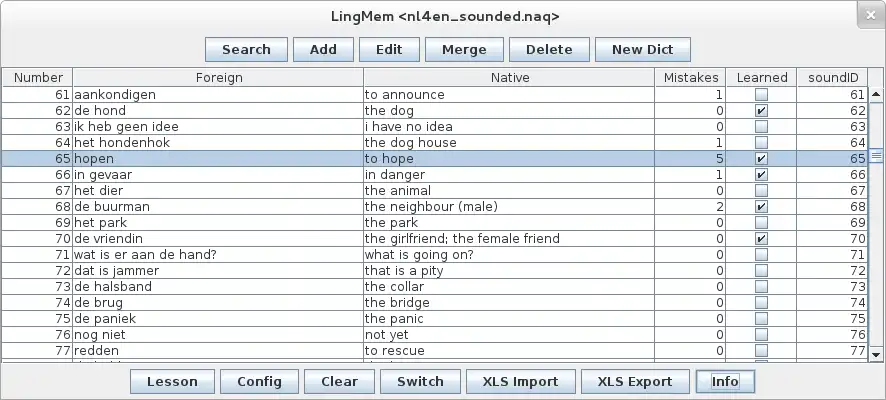The height and width of the screenshot is (400, 886).
Task: Click the vertical scrollbar thumb
Action: click(x=877, y=156)
